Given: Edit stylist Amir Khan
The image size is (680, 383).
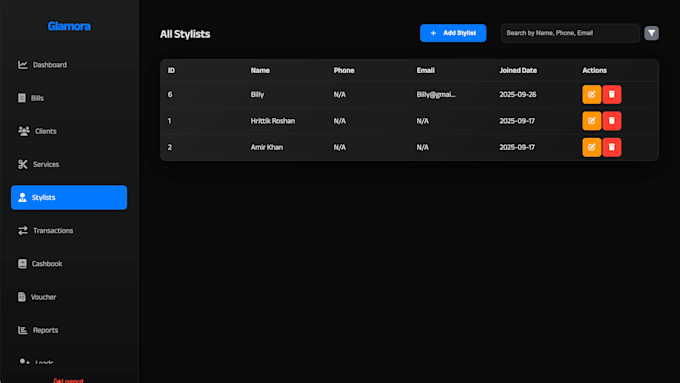Looking at the screenshot, I should 592,147.
